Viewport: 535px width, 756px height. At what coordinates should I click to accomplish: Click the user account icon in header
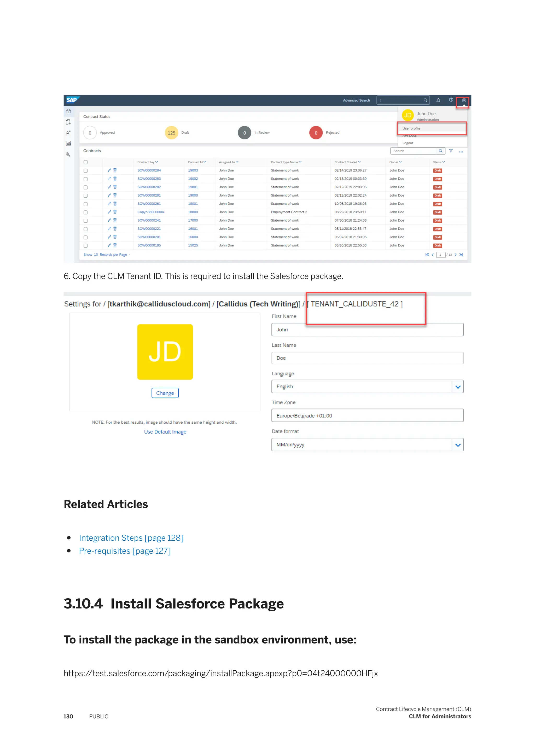[x=463, y=101]
